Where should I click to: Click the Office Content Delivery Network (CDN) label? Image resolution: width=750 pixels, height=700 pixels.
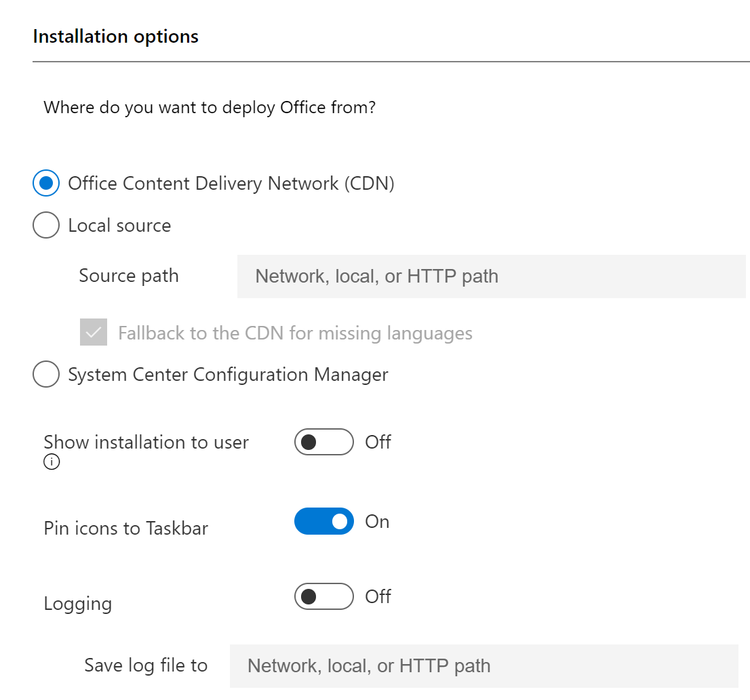231,184
